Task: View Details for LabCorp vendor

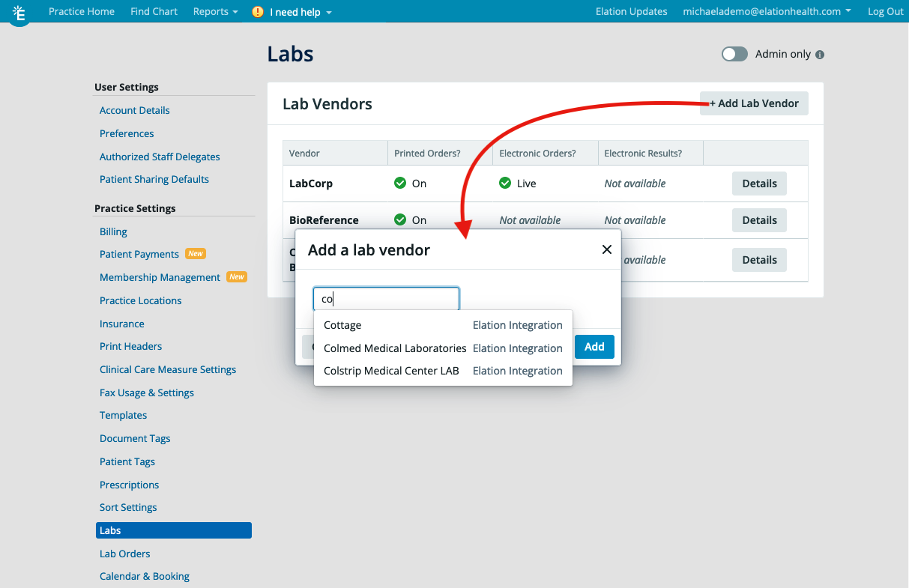Action: (x=759, y=183)
